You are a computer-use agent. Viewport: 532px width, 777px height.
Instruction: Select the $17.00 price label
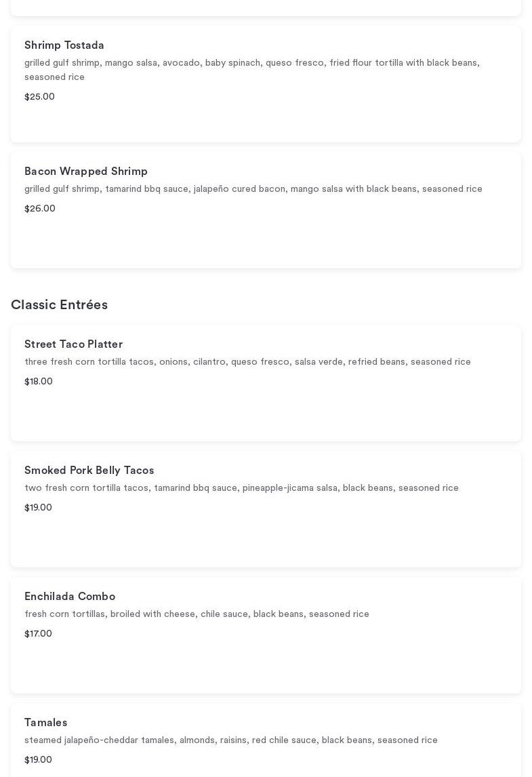[38, 634]
